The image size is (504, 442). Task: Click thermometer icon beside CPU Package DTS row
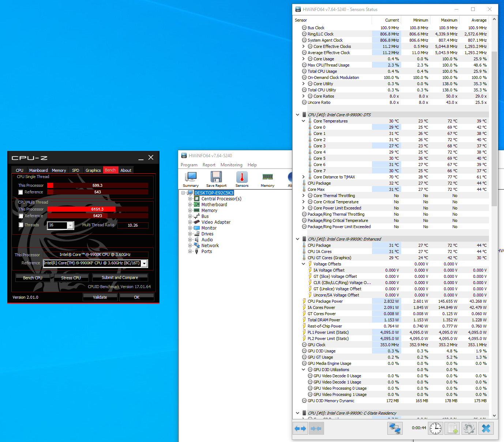(x=304, y=183)
